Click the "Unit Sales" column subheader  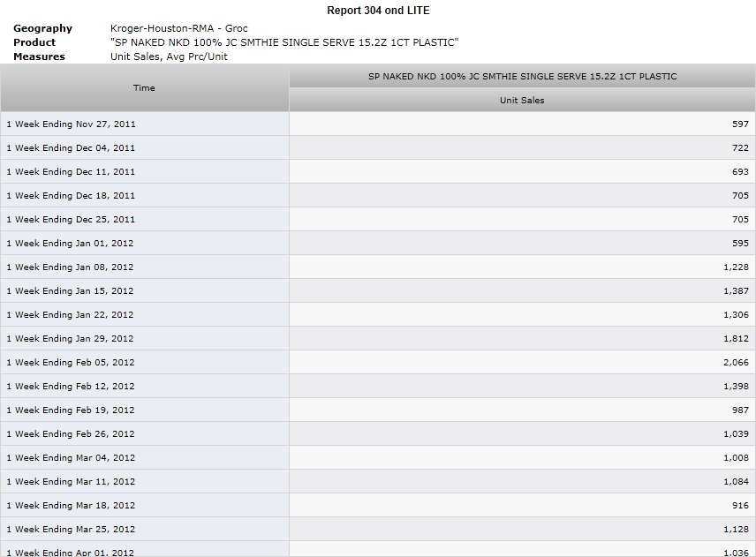523,101
